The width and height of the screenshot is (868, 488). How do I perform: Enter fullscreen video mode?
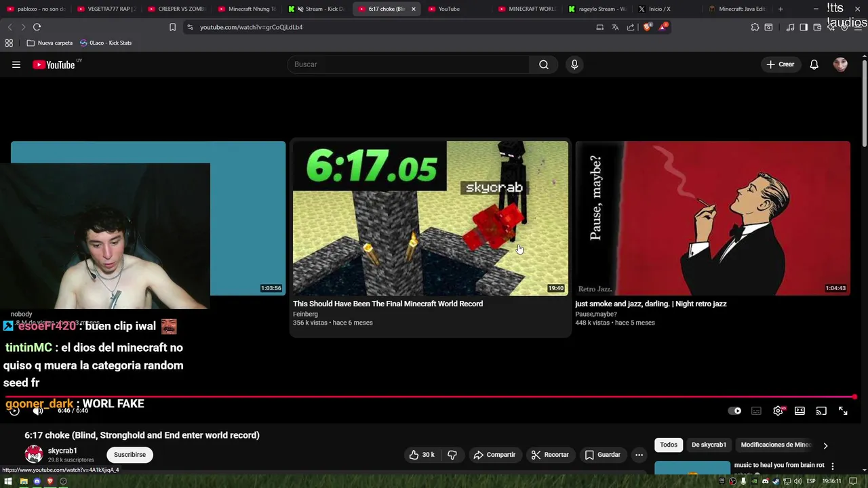coord(843,411)
